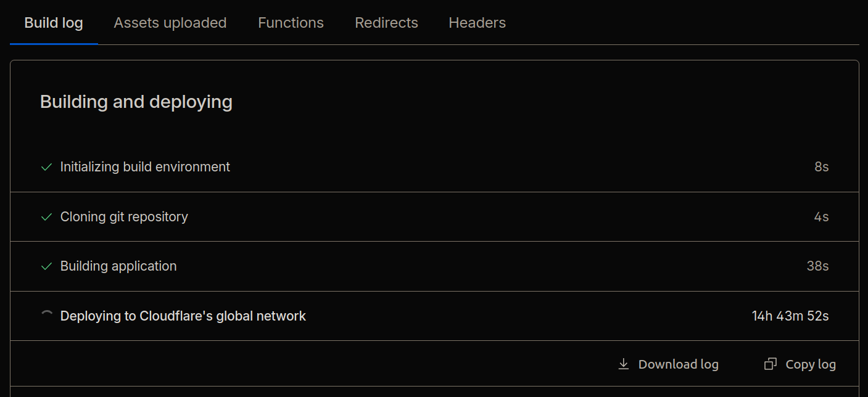Expand the Building application step
868x397 pixels.
click(x=118, y=266)
